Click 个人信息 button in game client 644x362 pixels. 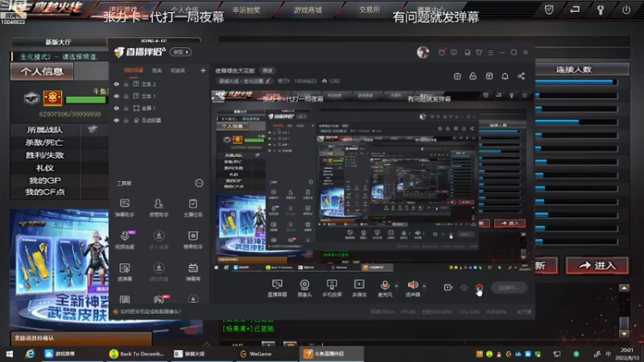point(42,72)
